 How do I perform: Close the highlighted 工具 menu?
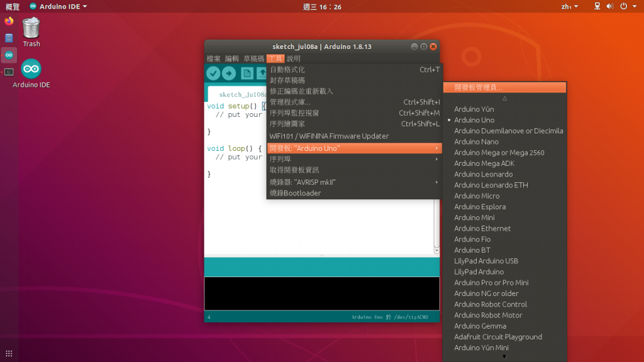[275, 58]
